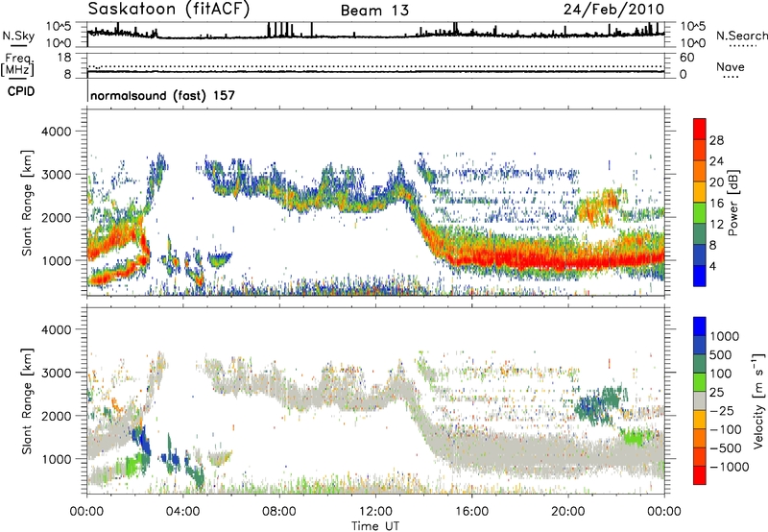Click the -500 label on Velocity colorbar
Viewport: 768px width, 532px height.
click(727, 448)
